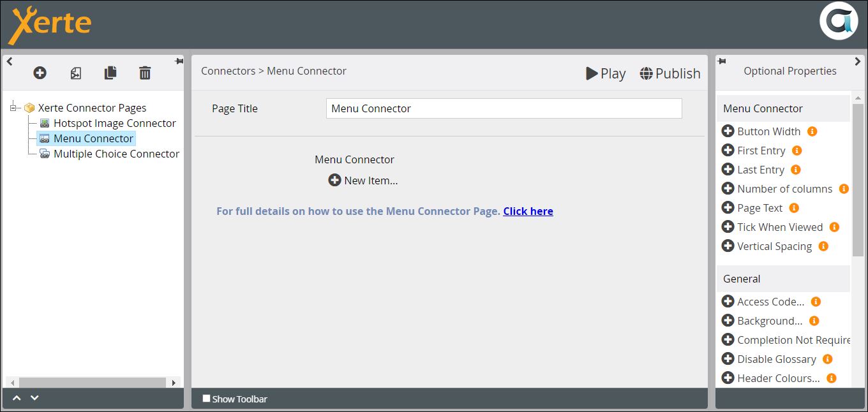The height and width of the screenshot is (412, 868).
Task: Select the Menu Connector tree item
Action: (93, 138)
